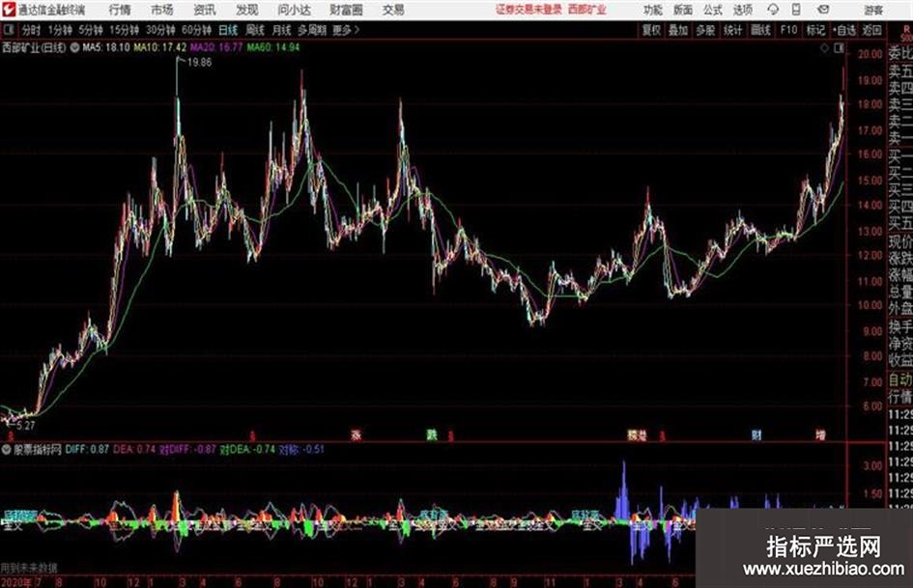The image size is (913, 588).
Task: Open the 多周期 multi-period view
Action: (x=312, y=30)
